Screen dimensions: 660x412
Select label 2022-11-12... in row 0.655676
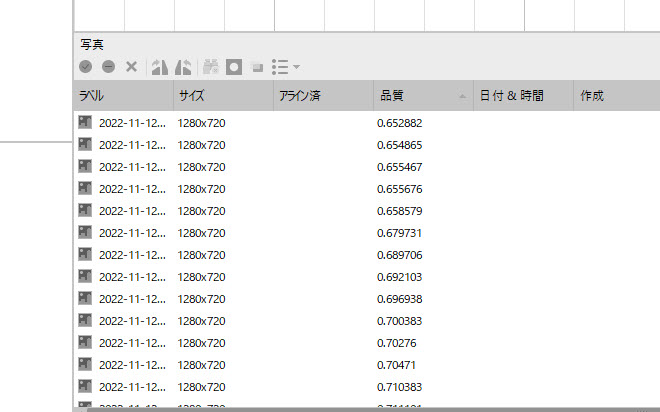(132, 189)
